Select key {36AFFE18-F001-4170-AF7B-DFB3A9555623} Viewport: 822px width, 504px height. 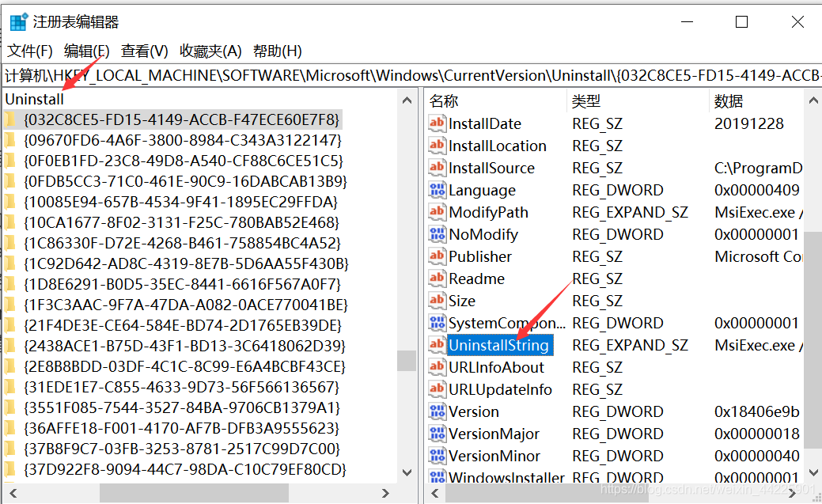click(x=181, y=428)
